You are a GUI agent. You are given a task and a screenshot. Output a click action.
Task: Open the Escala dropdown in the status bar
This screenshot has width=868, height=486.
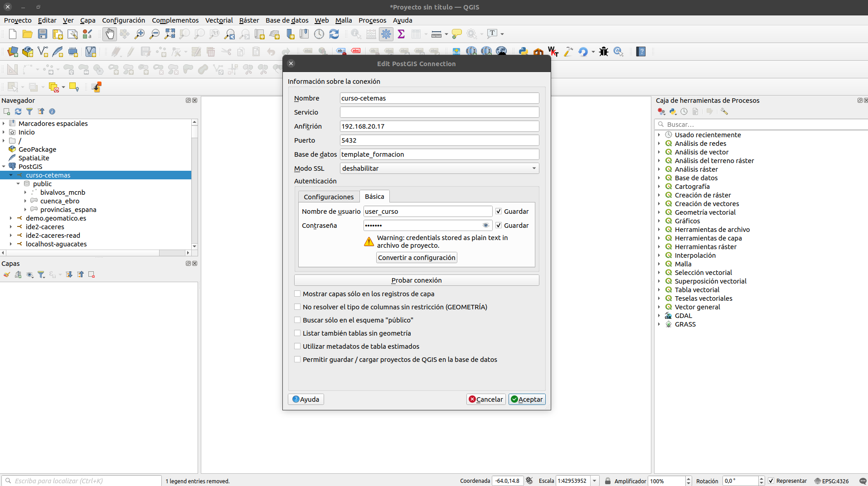coord(594,481)
